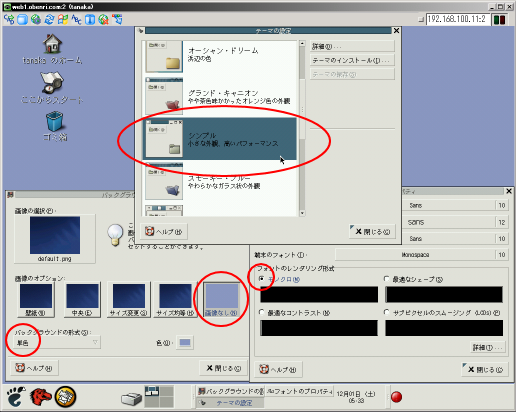Viewport: 516px width, 412px height.
Task: Open the background style dropdown showing 単色
Action: (57, 342)
